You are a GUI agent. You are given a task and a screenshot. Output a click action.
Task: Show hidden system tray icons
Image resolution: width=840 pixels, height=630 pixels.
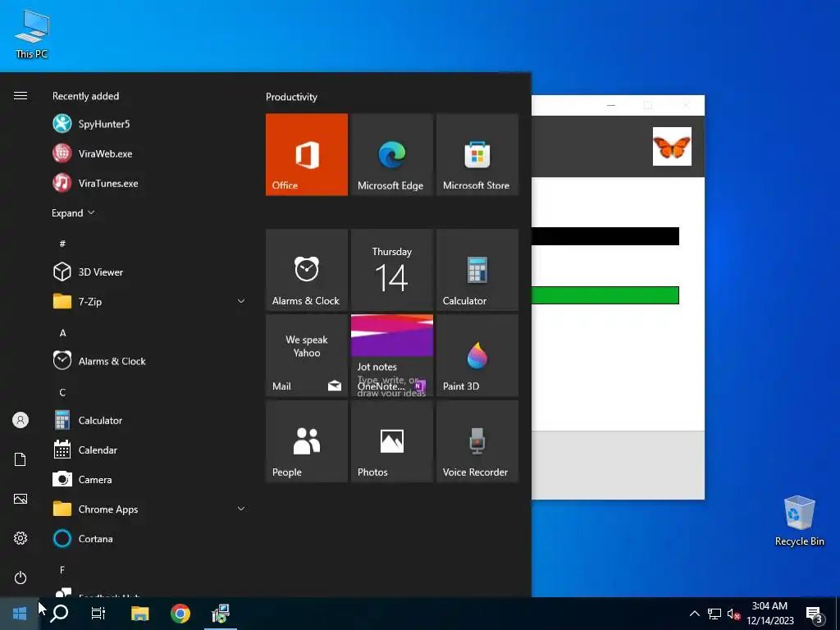coord(694,614)
